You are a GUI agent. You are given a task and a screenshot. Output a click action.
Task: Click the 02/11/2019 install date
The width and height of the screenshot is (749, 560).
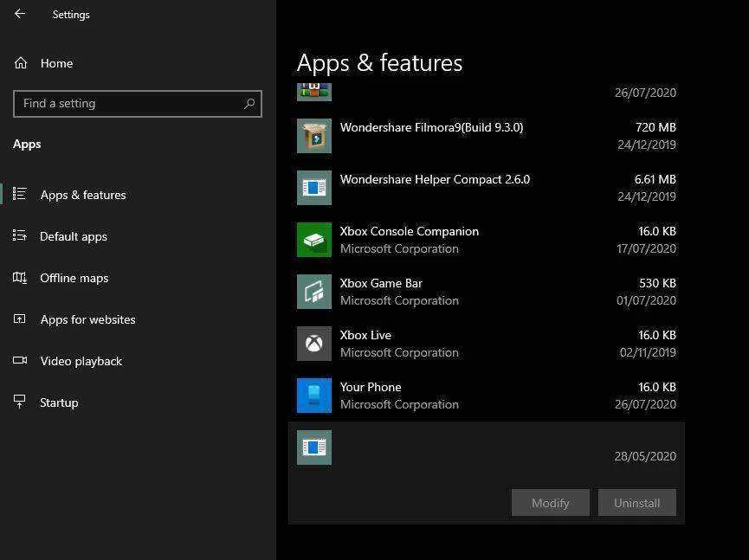point(648,352)
